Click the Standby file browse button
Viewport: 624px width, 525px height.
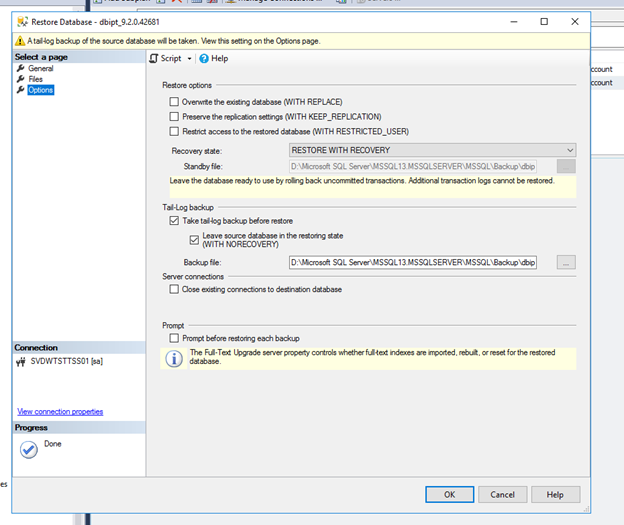pos(566,166)
